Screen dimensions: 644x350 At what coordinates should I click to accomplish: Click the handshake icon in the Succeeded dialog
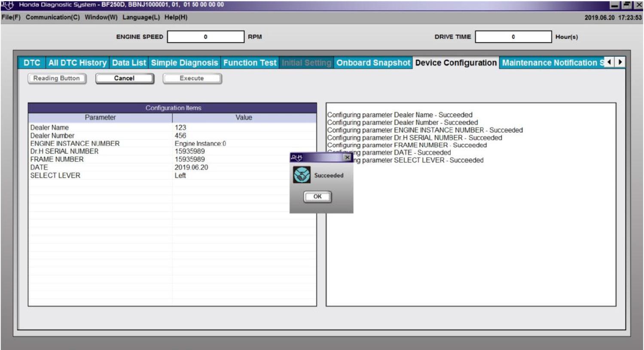pos(302,175)
